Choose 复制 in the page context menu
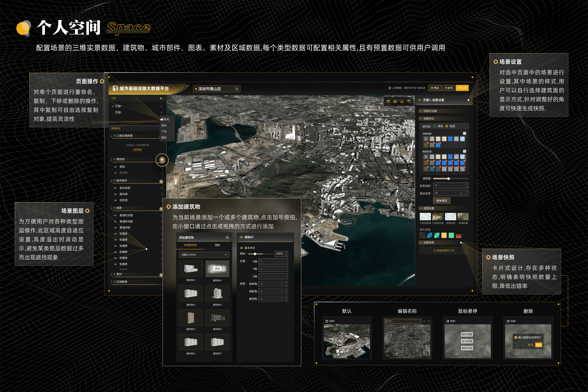 [164, 126]
